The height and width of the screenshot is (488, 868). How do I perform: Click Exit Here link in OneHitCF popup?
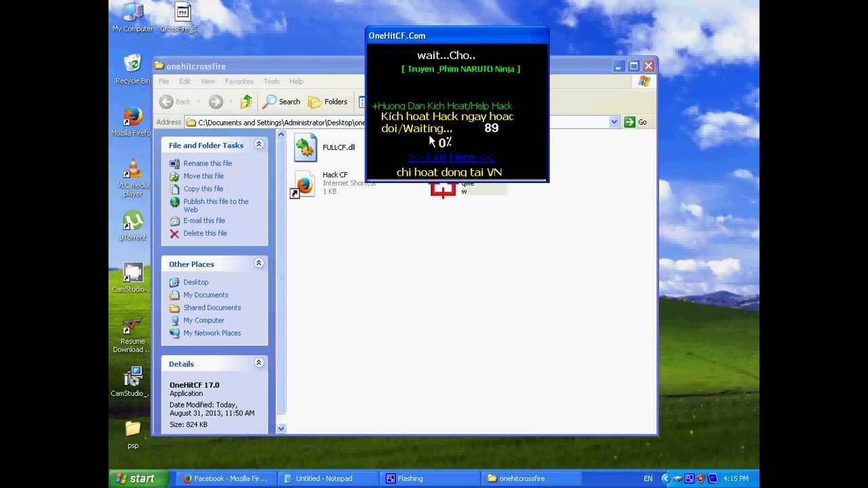(x=451, y=157)
